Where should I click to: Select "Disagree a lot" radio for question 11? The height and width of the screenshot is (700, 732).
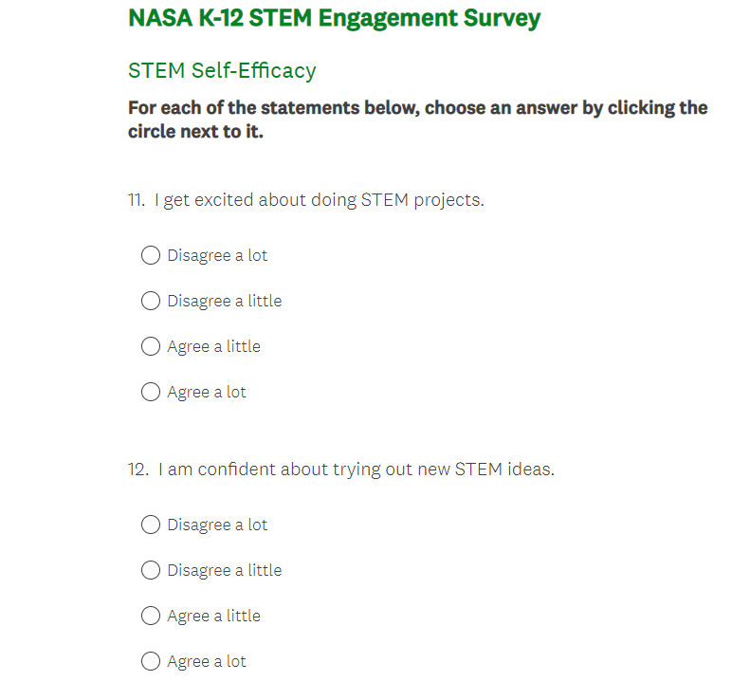pos(150,255)
